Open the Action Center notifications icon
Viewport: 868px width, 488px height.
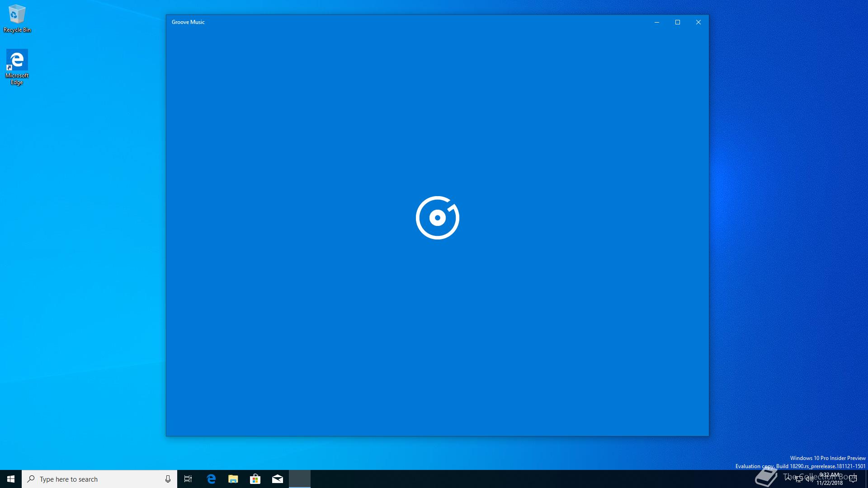click(853, 479)
